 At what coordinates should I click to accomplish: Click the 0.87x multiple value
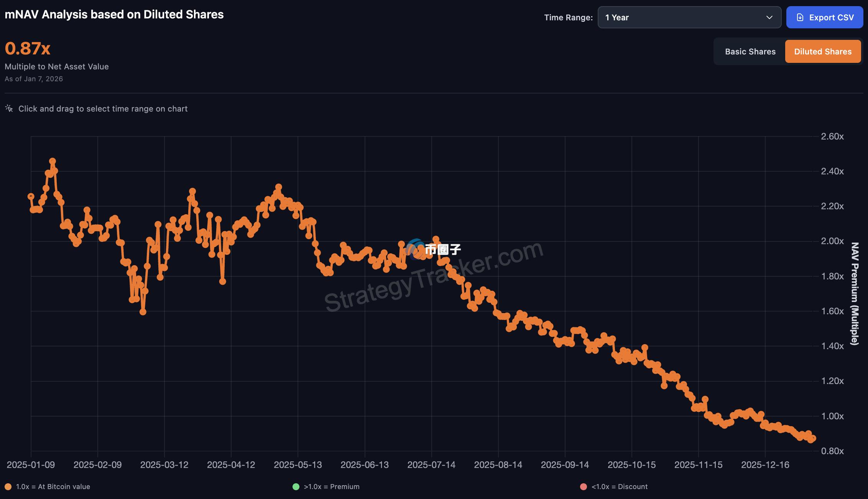[x=28, y=49]
